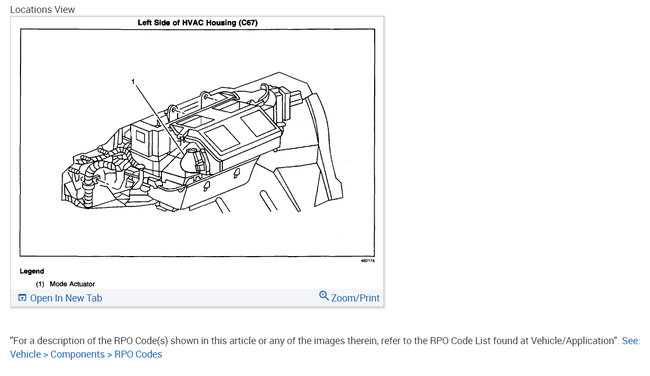Viewport: 650px width, 376px height.
Task: Click the HVAC housing diagram image
Action: 197,143
